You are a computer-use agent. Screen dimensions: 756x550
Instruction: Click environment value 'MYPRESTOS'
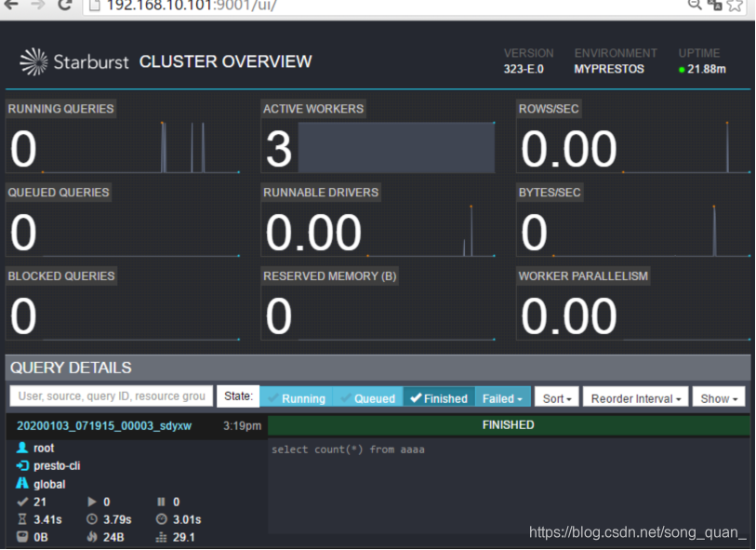[x=609, y=69]
